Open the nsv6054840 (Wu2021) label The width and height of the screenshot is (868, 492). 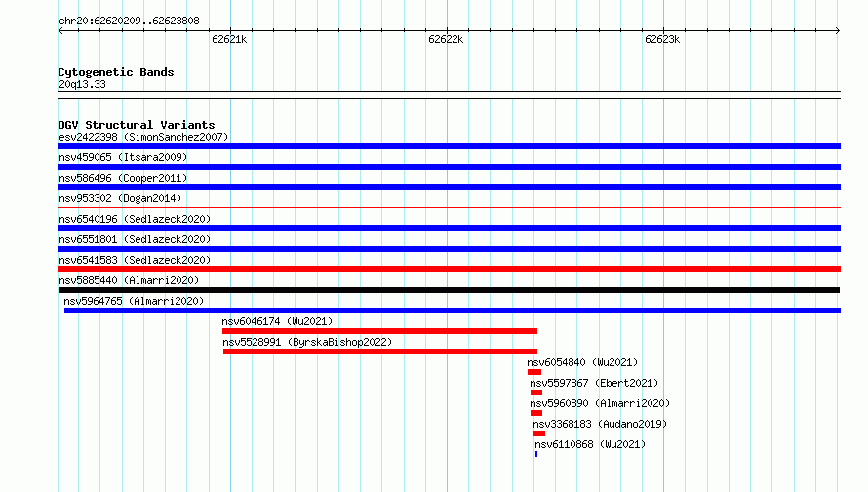pyautogui.click(x=582, y=362)
